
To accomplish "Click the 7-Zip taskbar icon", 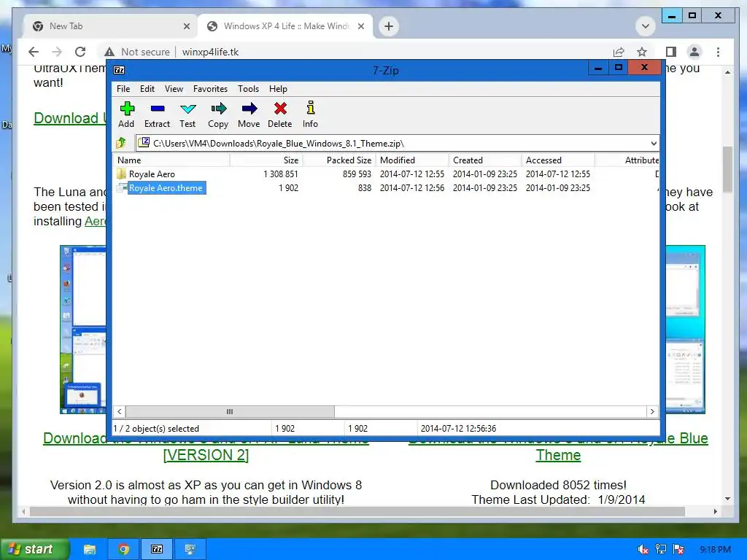I will 157,549.
